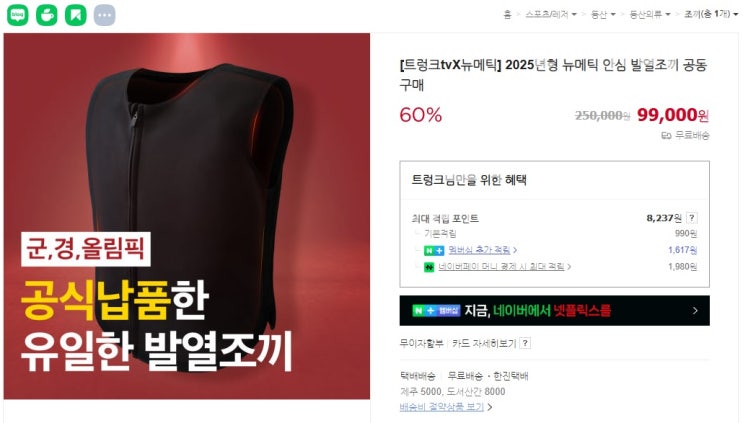Expand the 스포츠/레저 breadcrumb dropdown
743x423 pixels.
coord(551,15)
